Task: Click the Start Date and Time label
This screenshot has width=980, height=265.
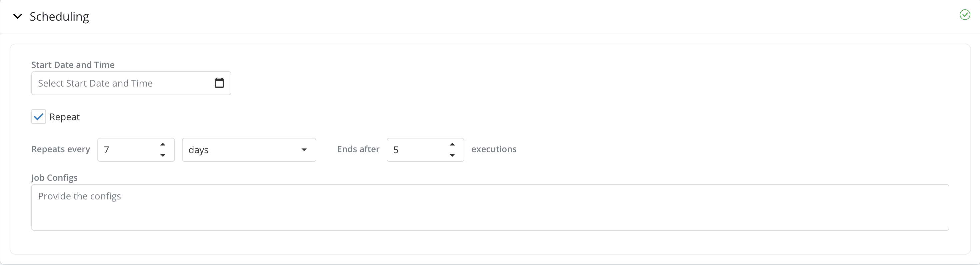Action: coord(73,65)
